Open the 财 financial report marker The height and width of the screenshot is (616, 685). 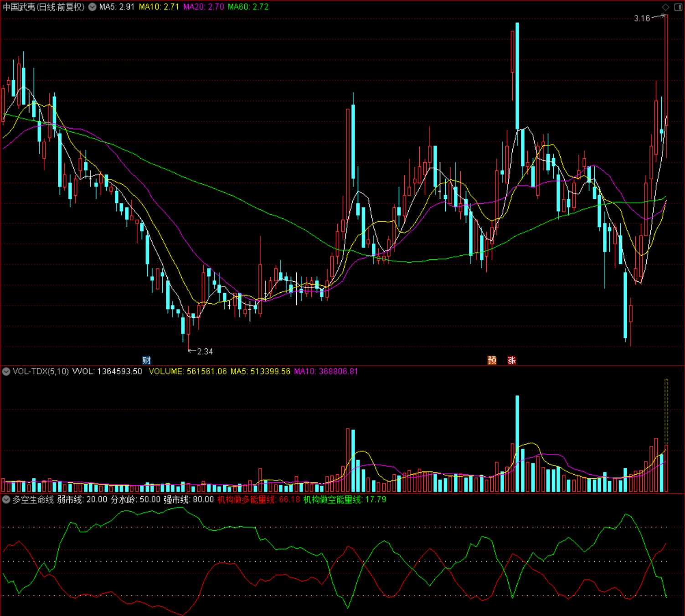146,360
